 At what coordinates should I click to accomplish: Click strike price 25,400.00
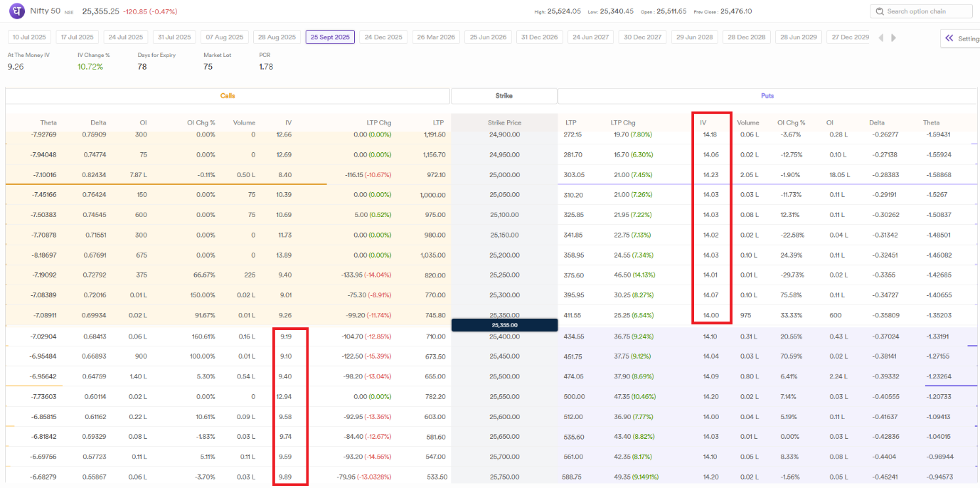pos(504,336)
